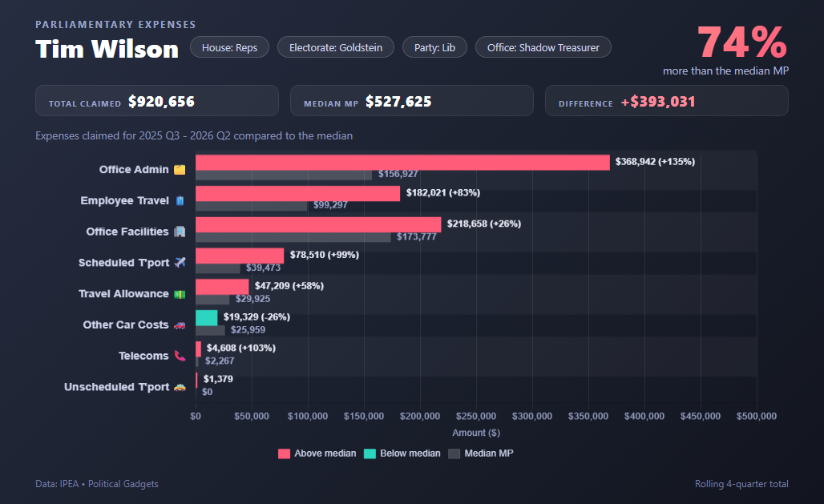This screenshot has width=824, height=504.
Task: Click the Office Facilities red bar
Action: (318, 224)
